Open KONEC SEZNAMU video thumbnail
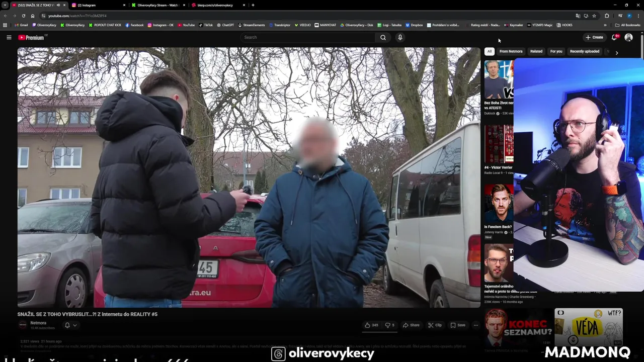 point(518,327)
